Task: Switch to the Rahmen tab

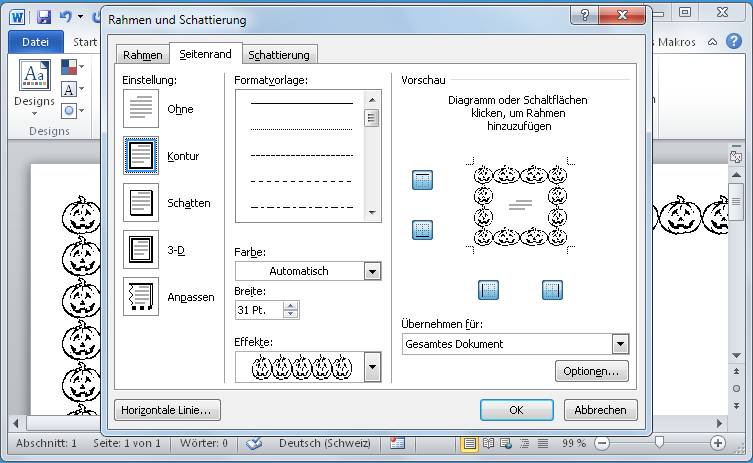Action: tap(143, 55)
